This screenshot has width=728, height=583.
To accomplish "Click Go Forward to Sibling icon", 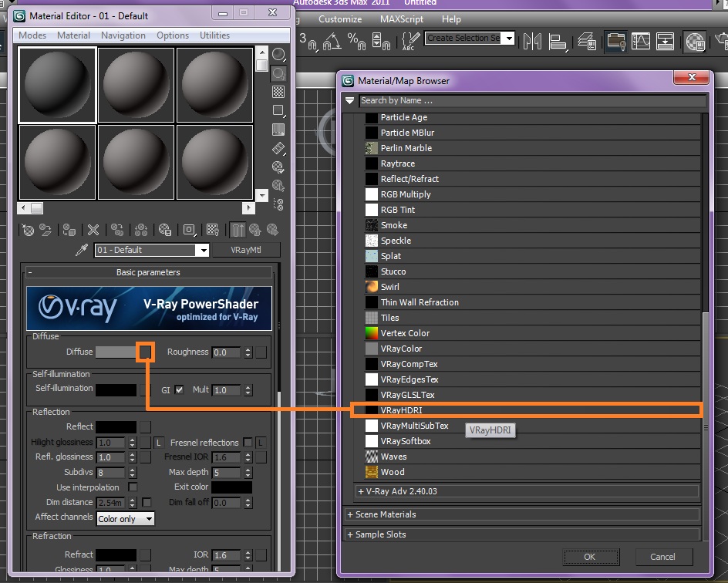I will [x=272, y=230].
